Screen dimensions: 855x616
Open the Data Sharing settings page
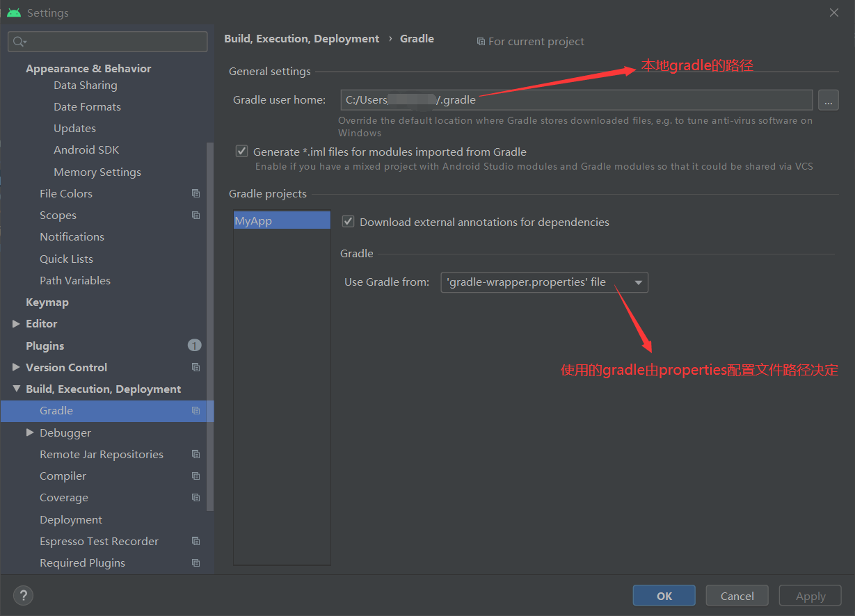click(85, 85)
